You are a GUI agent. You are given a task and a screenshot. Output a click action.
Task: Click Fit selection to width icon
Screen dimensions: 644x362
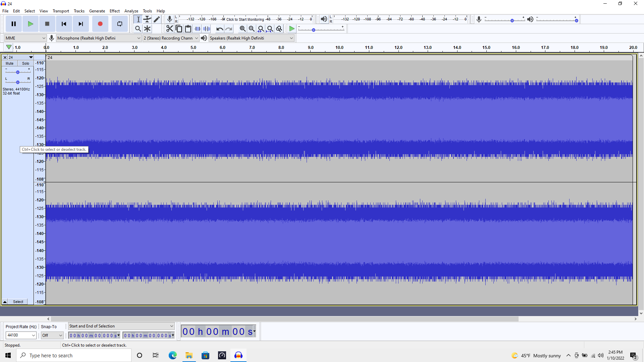tap(261, 28)
